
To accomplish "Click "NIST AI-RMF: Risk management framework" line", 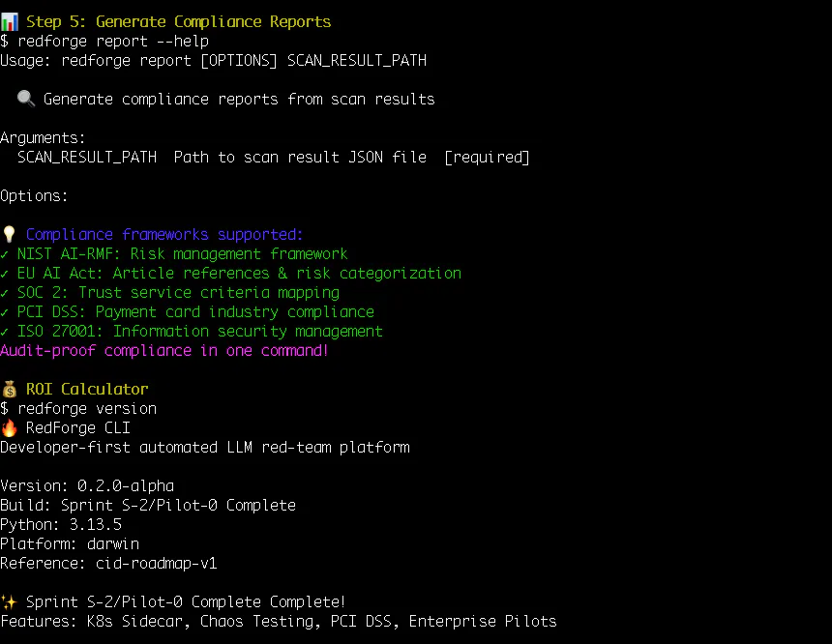I will [183, 254].
